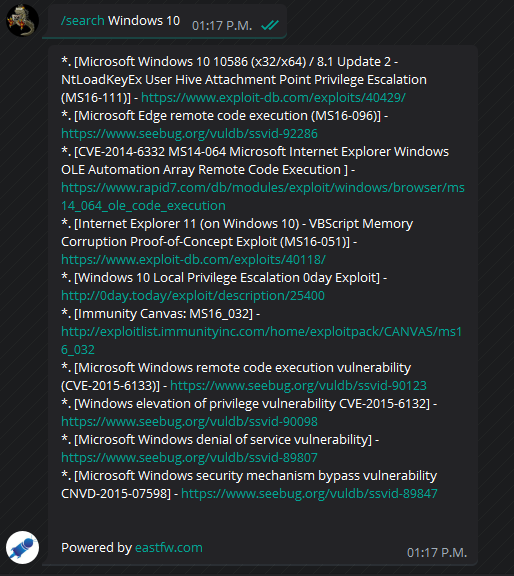Image resolution: width=514 pixels, height=576 pixels.
Task: Click 'Windows 10' in the search message
Action: [x=144, y=21]
